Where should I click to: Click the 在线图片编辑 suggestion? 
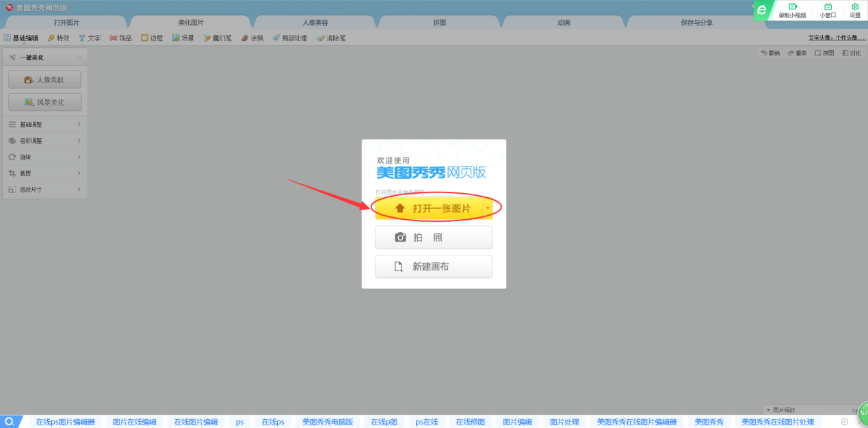click(196, 422)
